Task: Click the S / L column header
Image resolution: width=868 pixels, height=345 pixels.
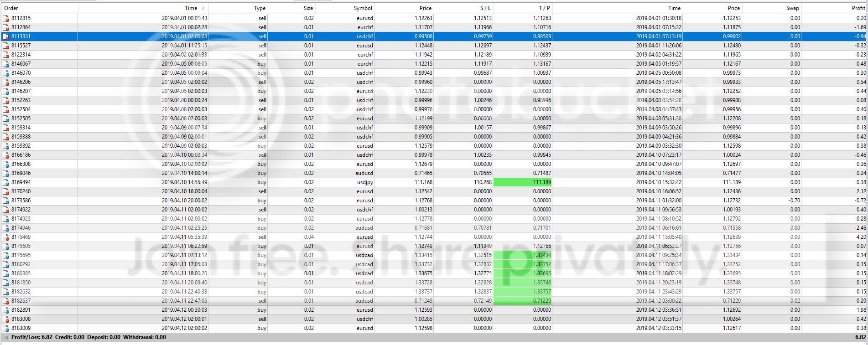Action: coord(485,8)
